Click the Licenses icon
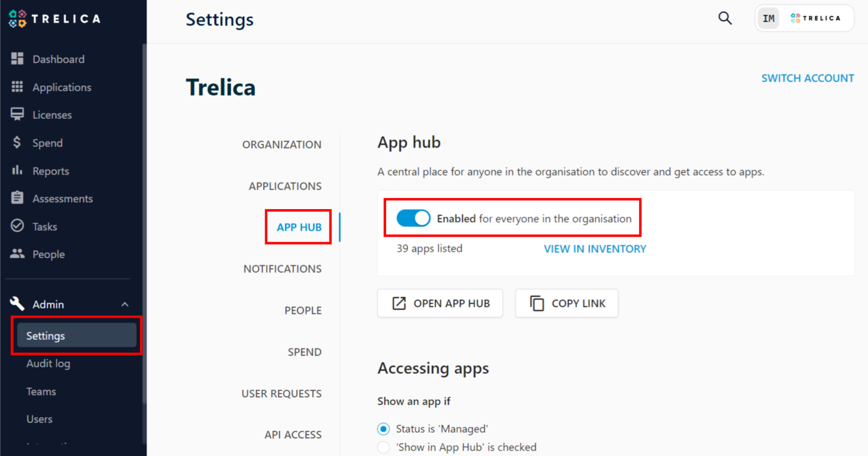This screenshot has height=456, width=868. click(x=17, y=114)
